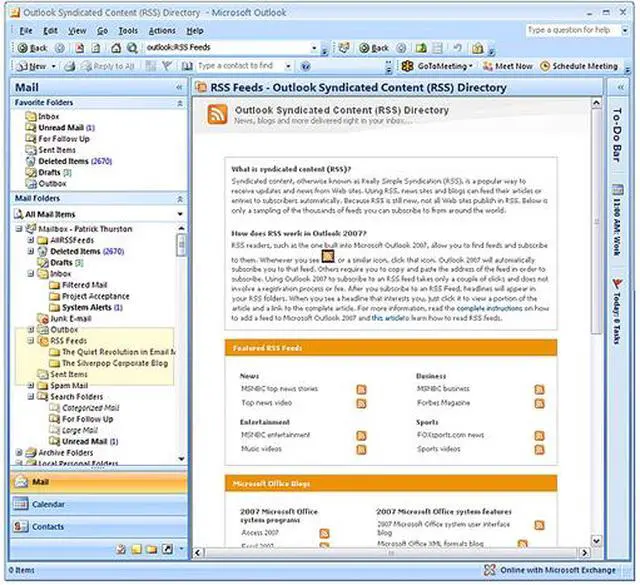
Task: Click the 'Type a question for help' box
Action: coord(573,30)
